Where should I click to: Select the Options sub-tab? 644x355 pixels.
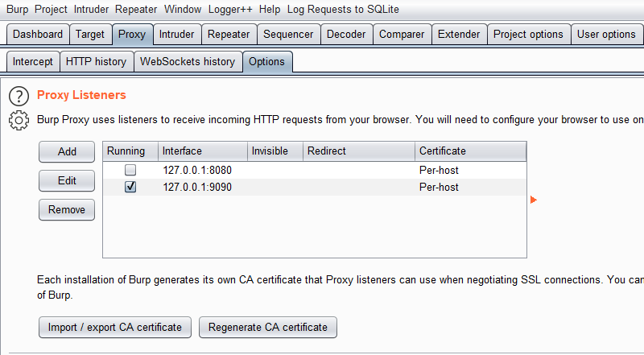[267, 62]
